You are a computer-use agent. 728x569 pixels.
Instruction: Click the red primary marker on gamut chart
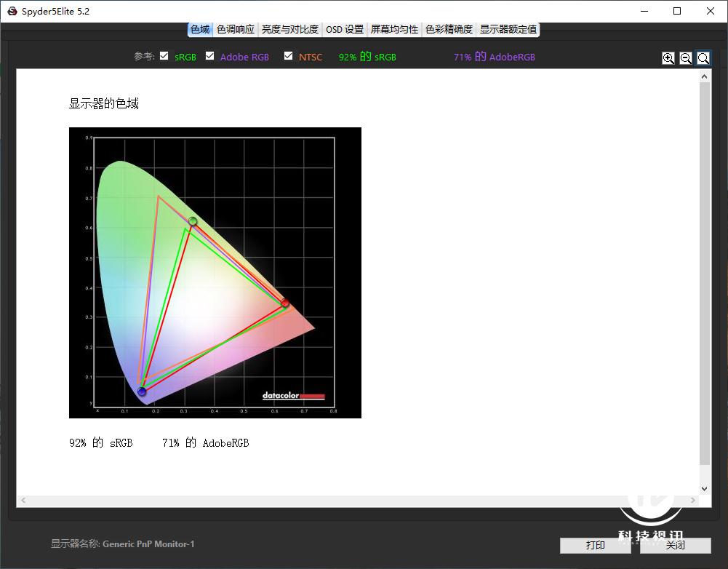[285, 303]
